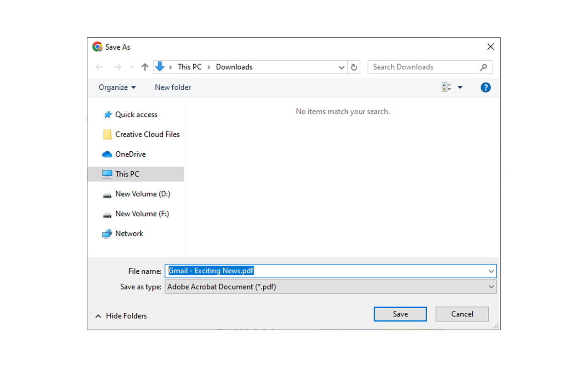Image resolution: width=588 pixels, height=368 pixels.
Task: Click the Chrome icon in the title bar
Action: pos(97,46)
